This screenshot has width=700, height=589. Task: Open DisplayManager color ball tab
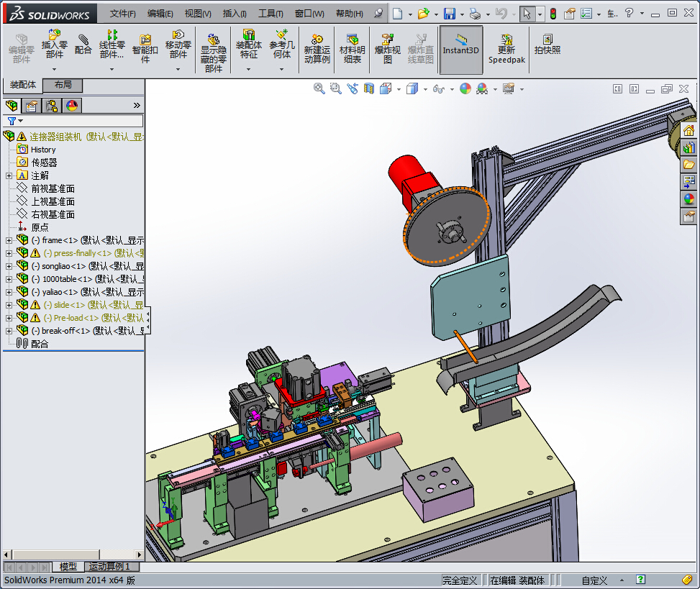[x=72, y=106]
